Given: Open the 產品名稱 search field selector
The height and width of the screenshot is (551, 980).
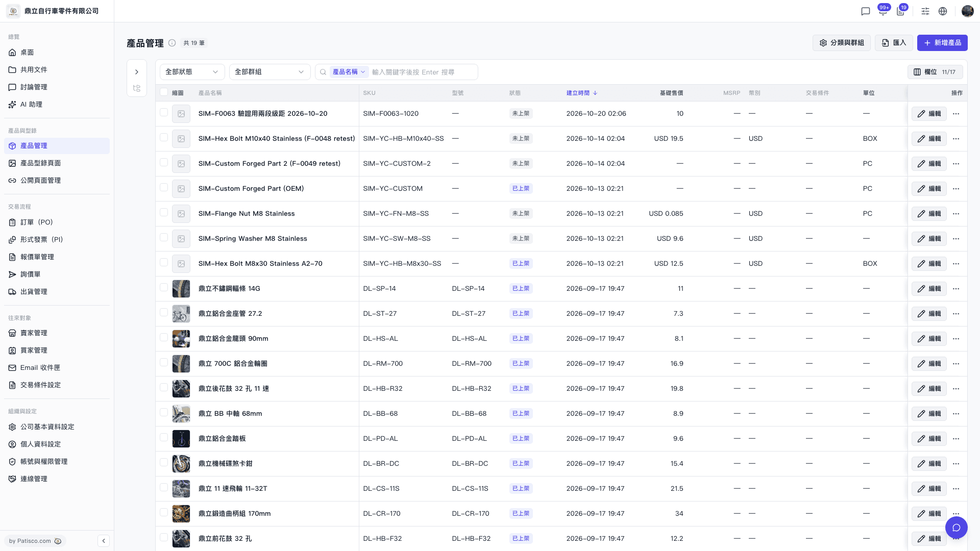Looking at the screenshot, I should tap(349, 72).
